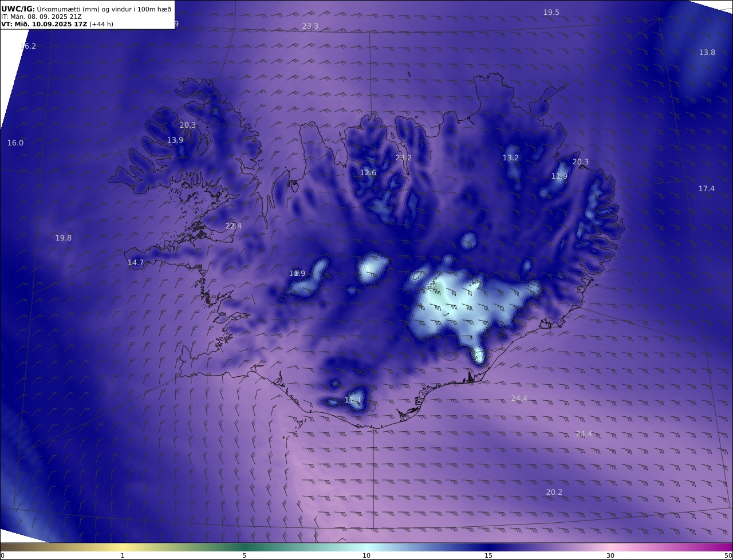Click the color bar label 1
The image size is (733, 560).
click(123, 555)
